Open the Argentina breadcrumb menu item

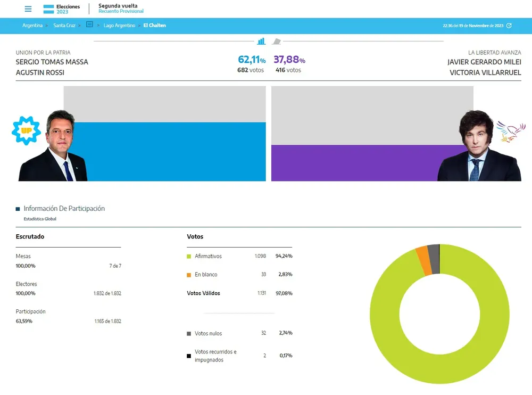32,25
